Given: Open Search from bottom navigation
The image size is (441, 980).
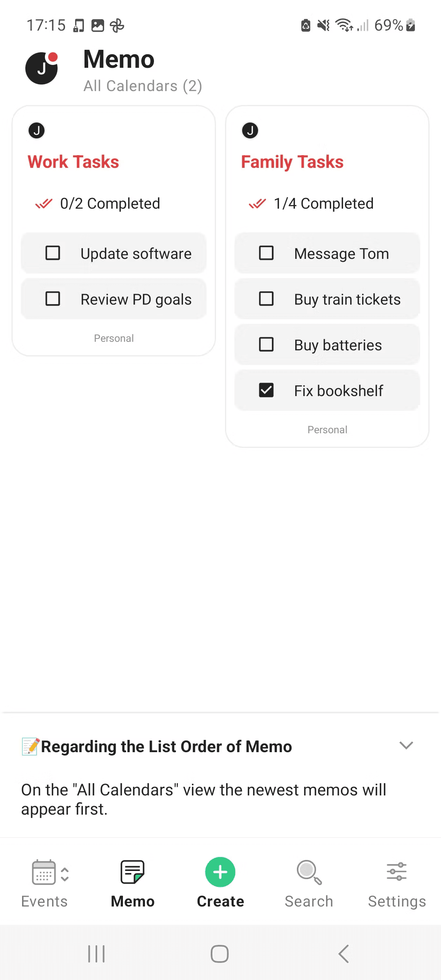Looking at the screenshot, I should click(309, 872).
